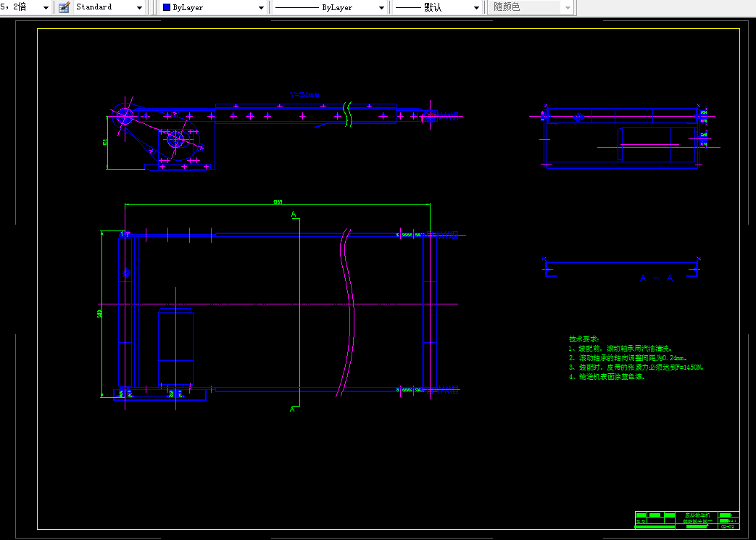
Task: Select the 500 width dimension text
Action: [x=100, y=314]
